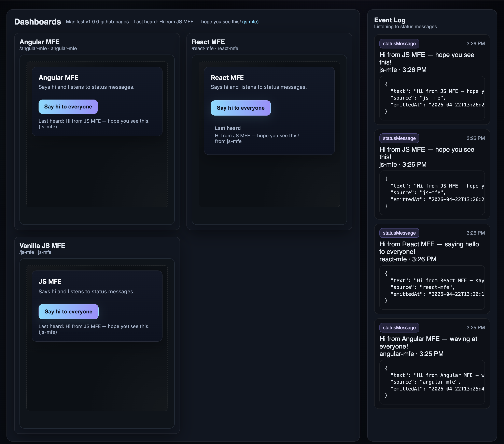
Task: Click the Listening to status messages subtitle
Action: pyautogui.click(x=406, y=27)
